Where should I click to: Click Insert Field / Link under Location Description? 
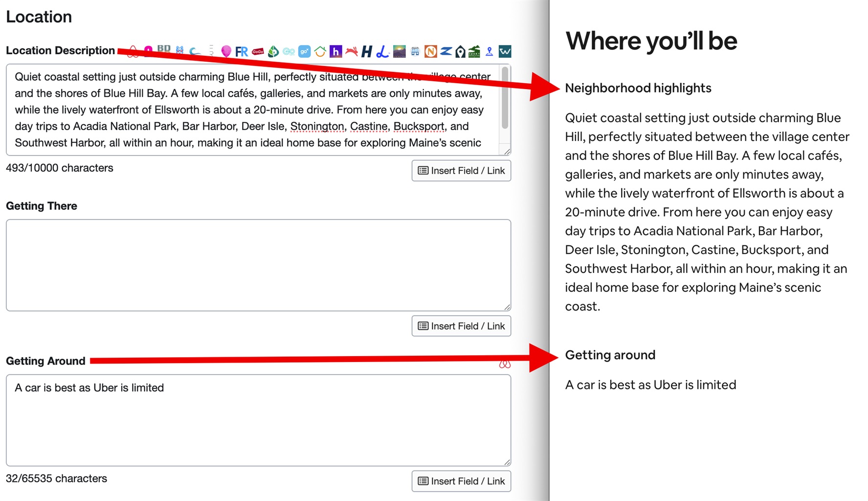461,170
